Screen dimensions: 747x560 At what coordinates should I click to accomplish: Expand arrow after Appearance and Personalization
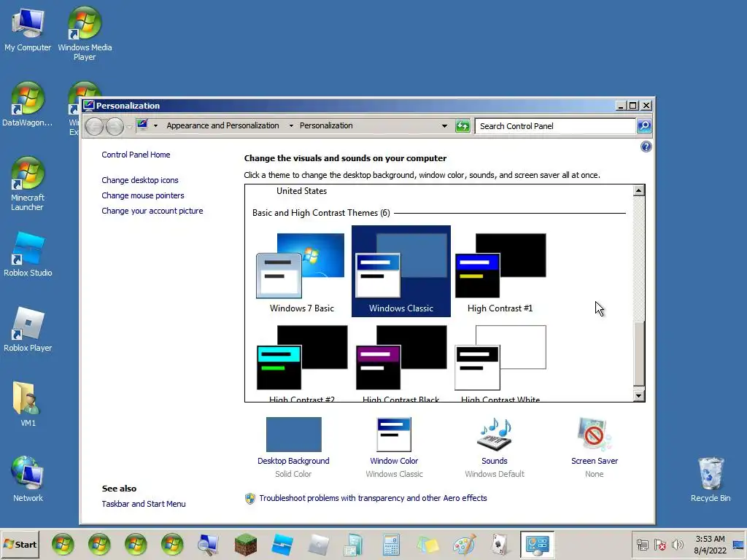click(291, 125)
